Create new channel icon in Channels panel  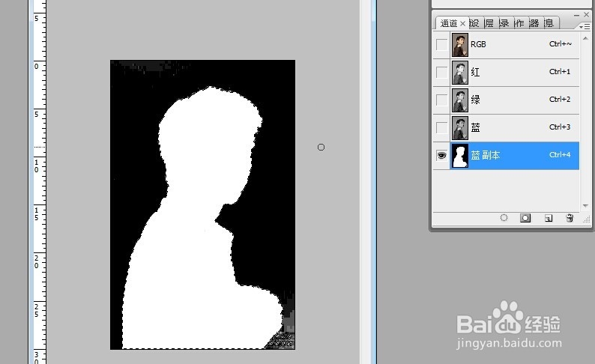click(548, 218)
